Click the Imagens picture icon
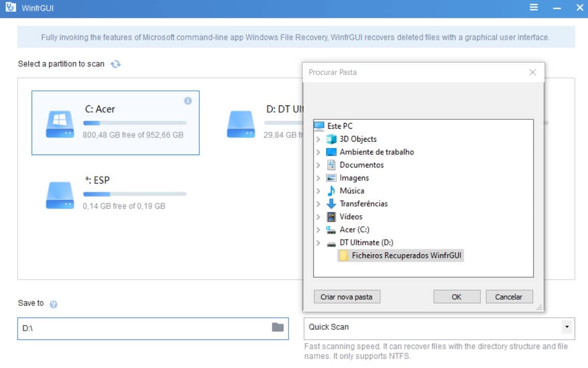The image size is (588, 368). pos(331,178)
